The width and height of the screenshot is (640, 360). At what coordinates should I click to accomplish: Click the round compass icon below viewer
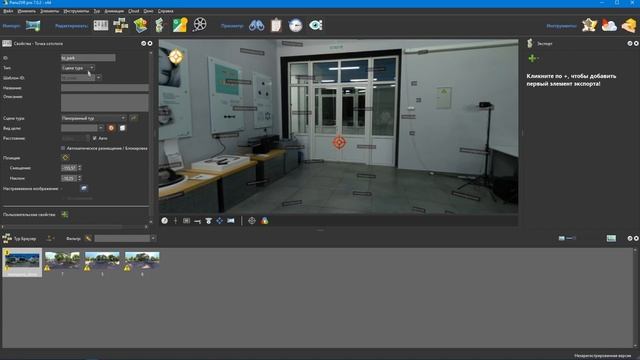(164, 221)
